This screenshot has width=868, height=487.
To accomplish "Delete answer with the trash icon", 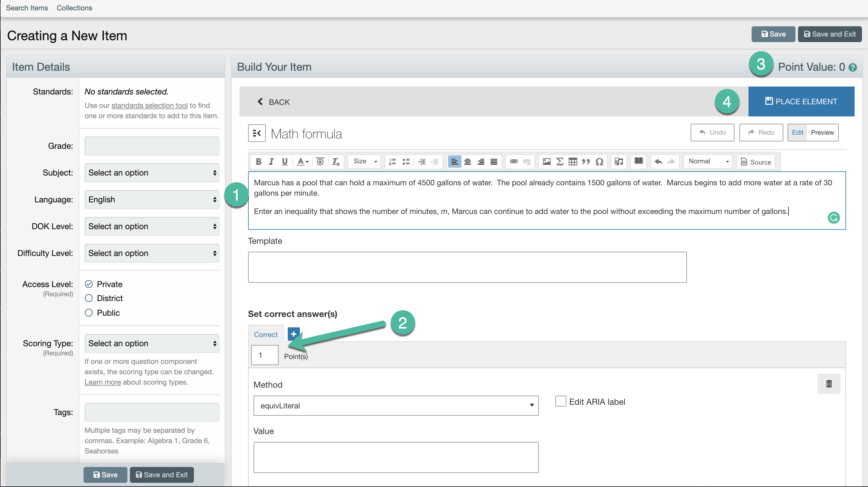I will point(829,383).
